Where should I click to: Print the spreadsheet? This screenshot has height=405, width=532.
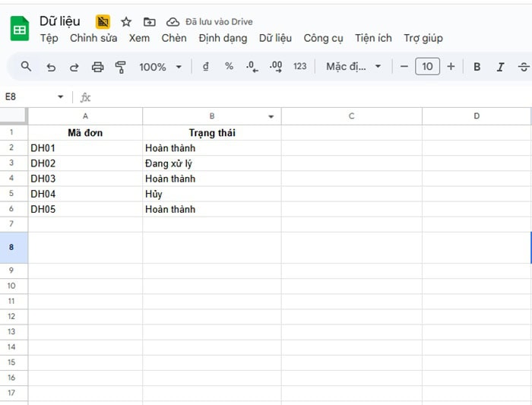pyautogui.click(x=98, y=67)
